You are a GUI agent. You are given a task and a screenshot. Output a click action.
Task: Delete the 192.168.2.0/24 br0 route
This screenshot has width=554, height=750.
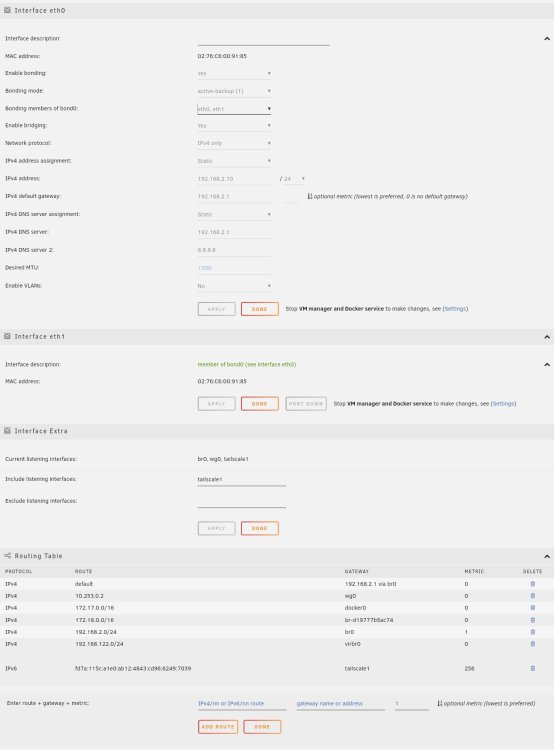tap(532, 632)
